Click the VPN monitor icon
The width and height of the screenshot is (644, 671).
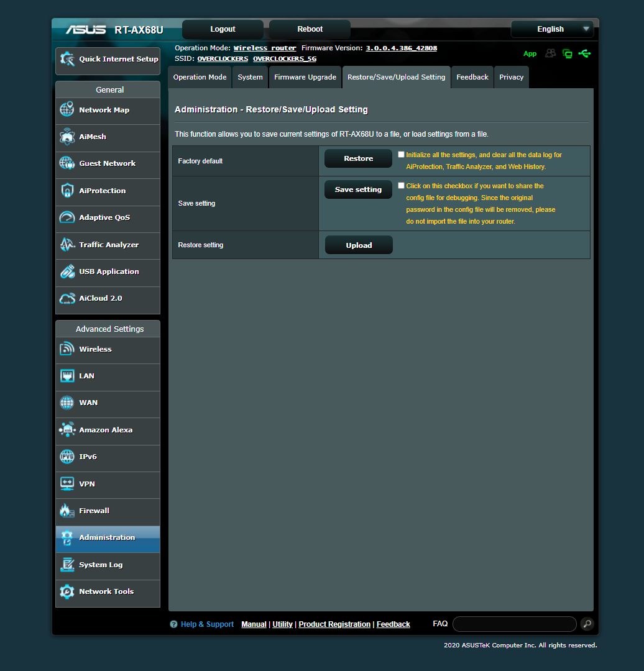67,483
